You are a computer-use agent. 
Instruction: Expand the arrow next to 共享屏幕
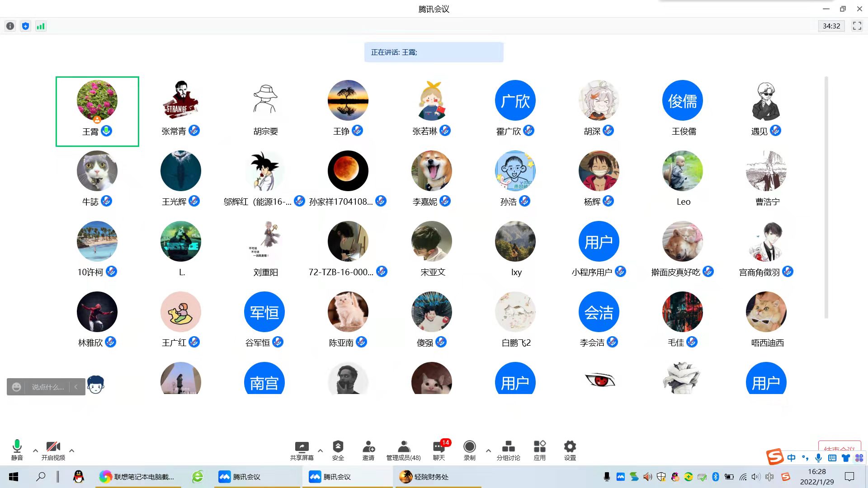click(320, 450)
